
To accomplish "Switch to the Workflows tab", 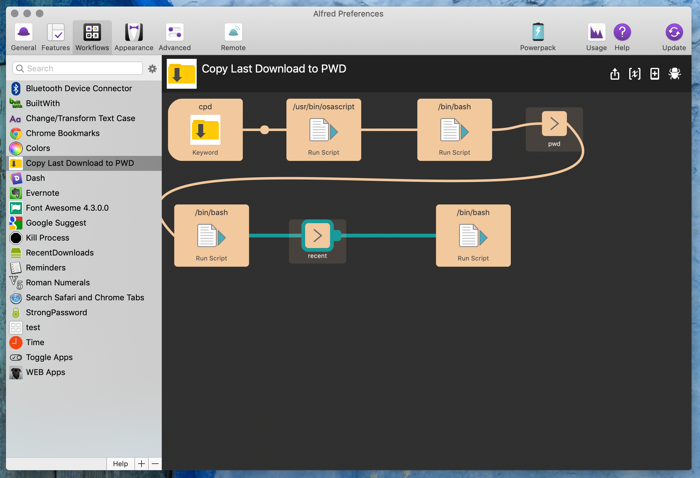I will (92, 37).
